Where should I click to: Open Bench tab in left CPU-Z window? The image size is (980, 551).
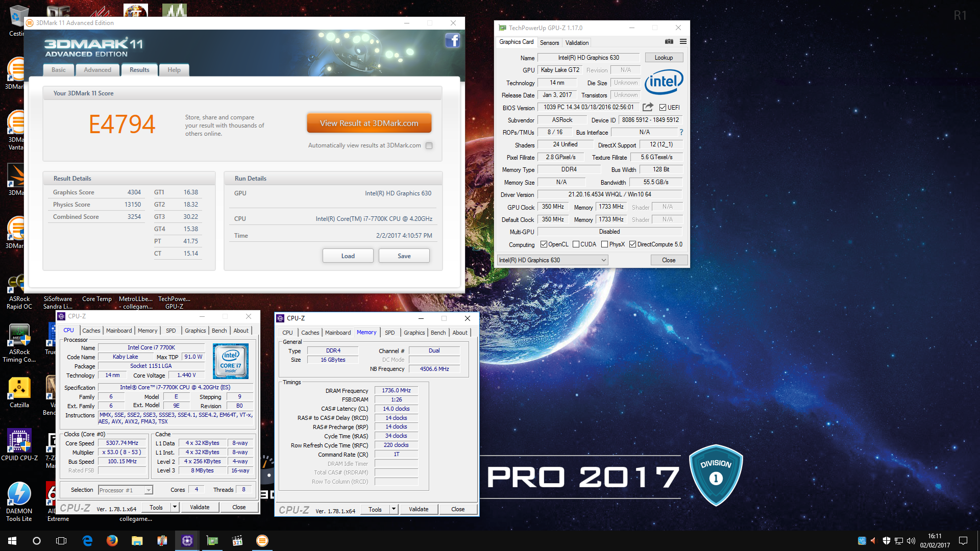[219, 331]
